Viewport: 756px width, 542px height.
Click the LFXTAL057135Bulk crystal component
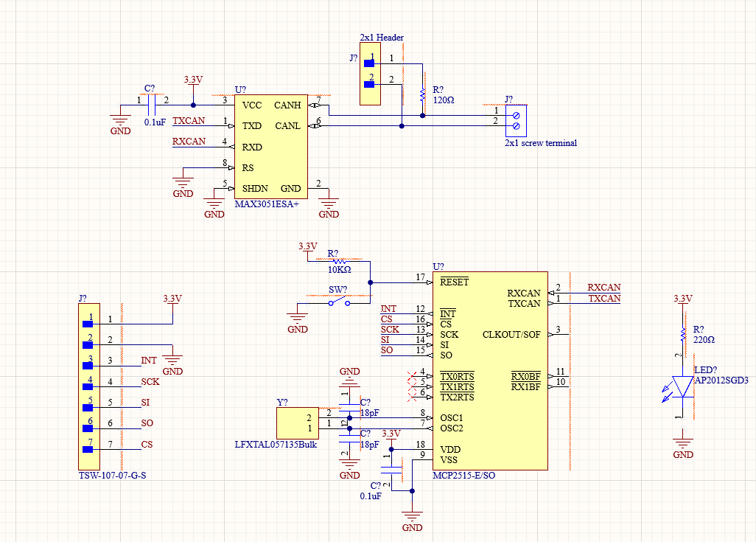click(x=298, y=423)
